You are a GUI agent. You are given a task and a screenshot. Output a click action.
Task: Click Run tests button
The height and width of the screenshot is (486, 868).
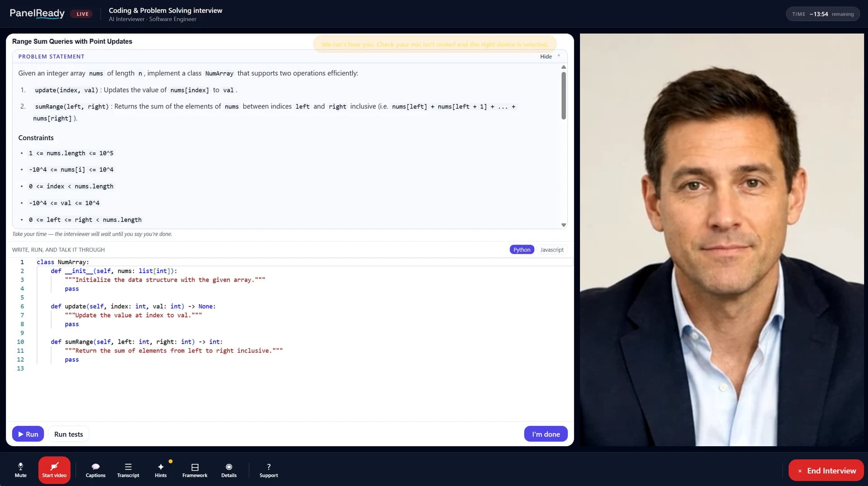click(69, 434)
